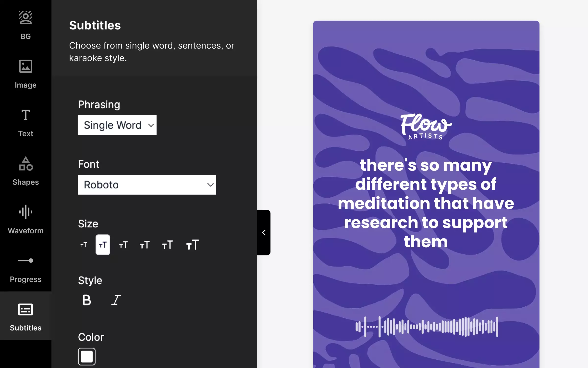The height and width of the screenshot is (368, 588).
Task: Click the subtitle Color swatch
Action: (87, 356)
